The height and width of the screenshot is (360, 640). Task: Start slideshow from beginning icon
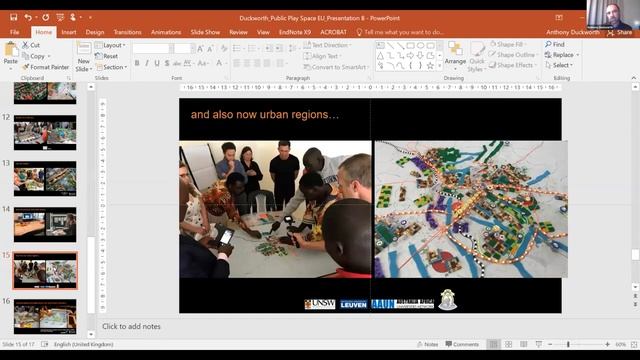click(60, 17)
